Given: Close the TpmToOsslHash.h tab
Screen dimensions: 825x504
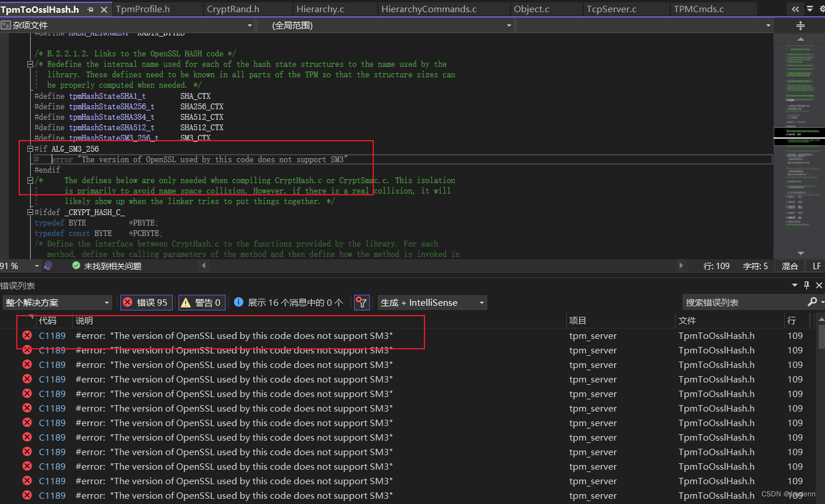Looking at the screenshot, I should click(x=104, y=9).
